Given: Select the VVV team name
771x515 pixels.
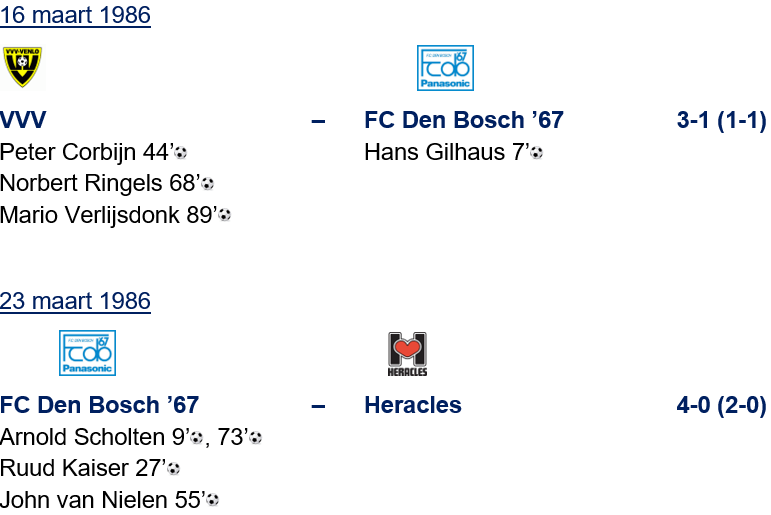Looking at the screenshot, I should click(23, 121).
